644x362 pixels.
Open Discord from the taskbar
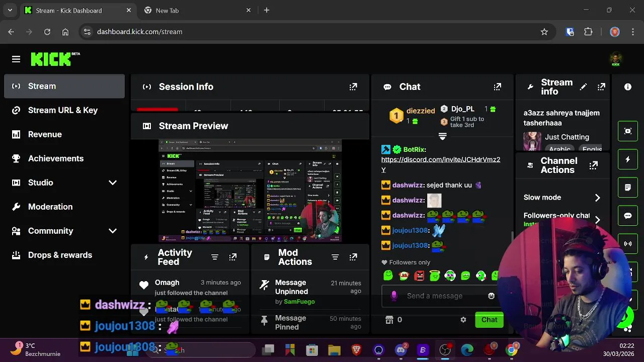[401, 350]
